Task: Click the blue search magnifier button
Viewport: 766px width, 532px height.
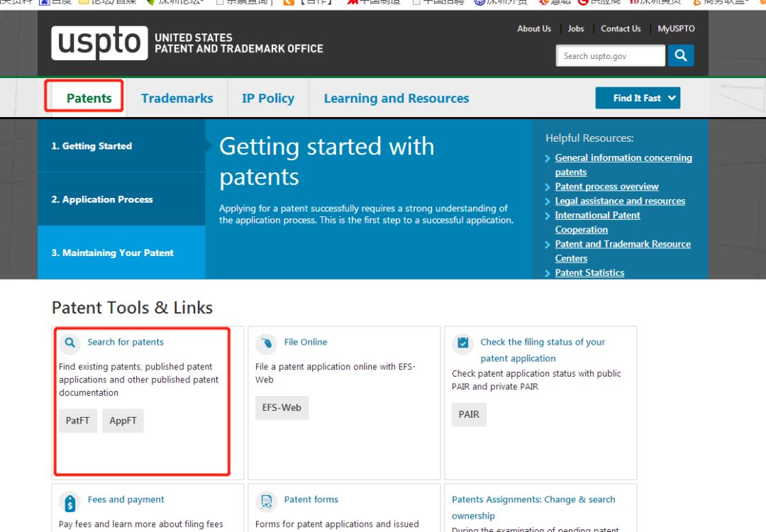Action: pyautogui.click(x=681, y=55)
